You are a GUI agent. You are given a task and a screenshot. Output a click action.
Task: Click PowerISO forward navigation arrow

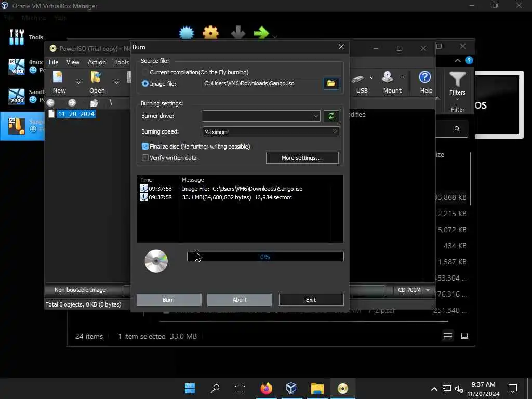(72, 103)
